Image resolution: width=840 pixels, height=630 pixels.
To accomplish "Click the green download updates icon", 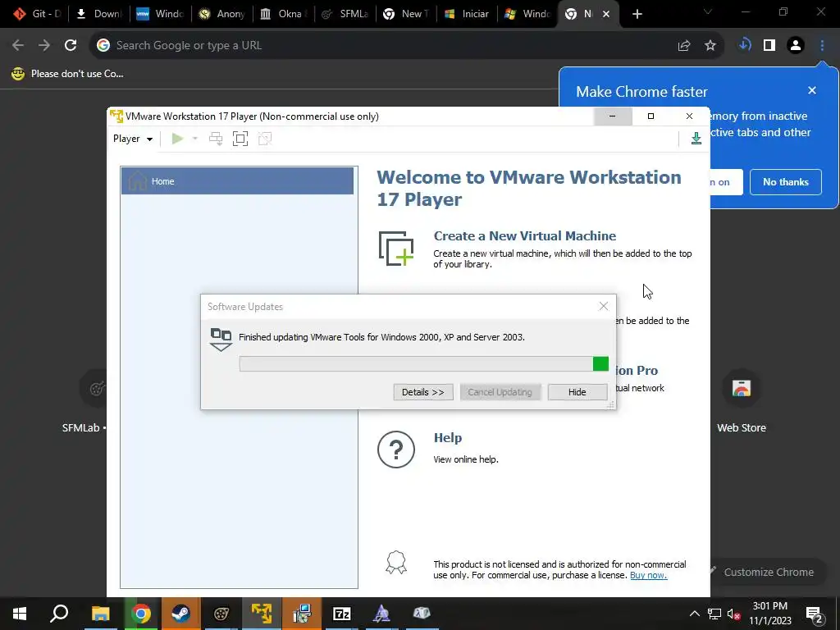I will click(696, 138).
